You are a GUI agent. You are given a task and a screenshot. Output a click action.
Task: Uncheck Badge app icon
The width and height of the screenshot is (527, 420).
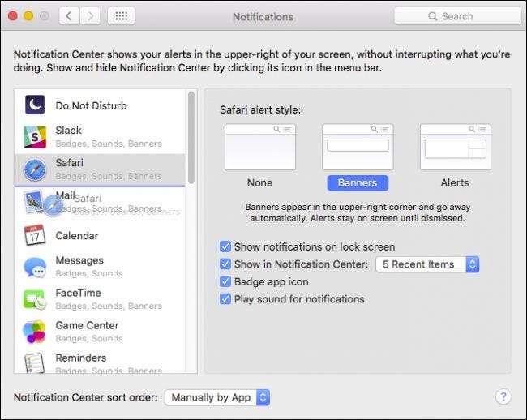pos(225,281)
